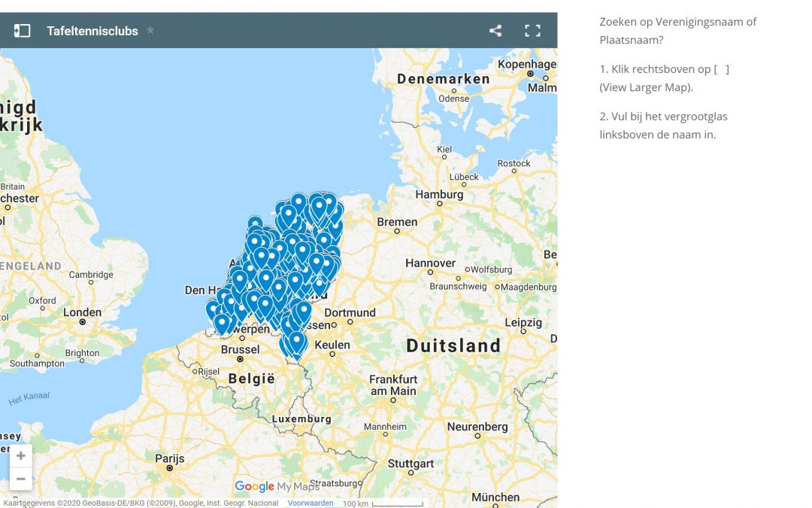The image size is (812, 508).
Task: Click the Rijsel city label
Action: (x=209, y=372)
